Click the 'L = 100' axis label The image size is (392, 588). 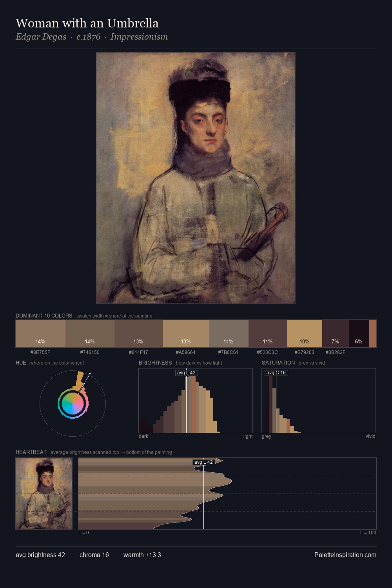pyautogui.click(x=368, y=533)
